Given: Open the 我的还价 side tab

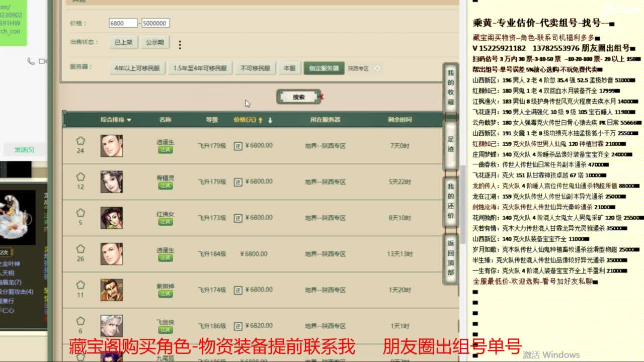Looking at the screenshot, I should [450, 202].
